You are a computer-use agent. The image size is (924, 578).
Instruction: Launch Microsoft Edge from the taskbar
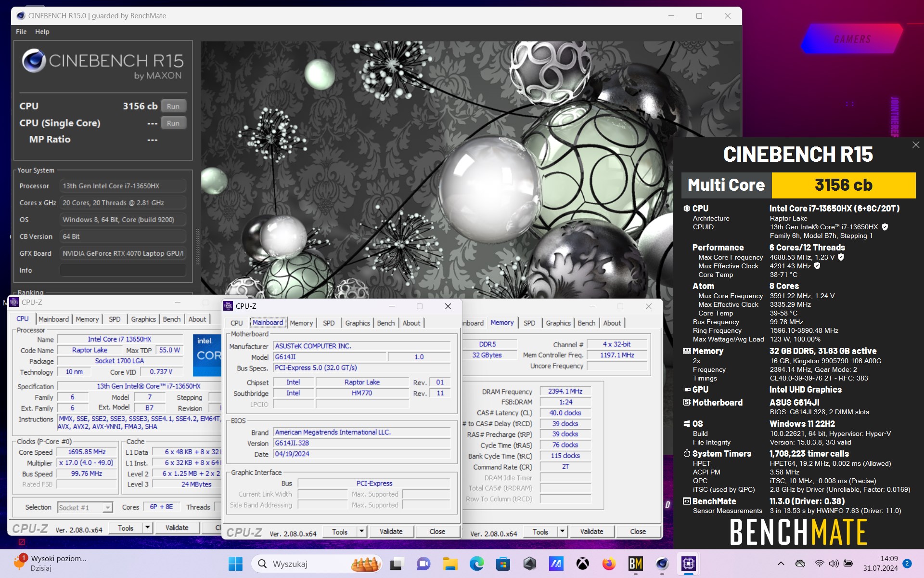click(x=476, y=564)
